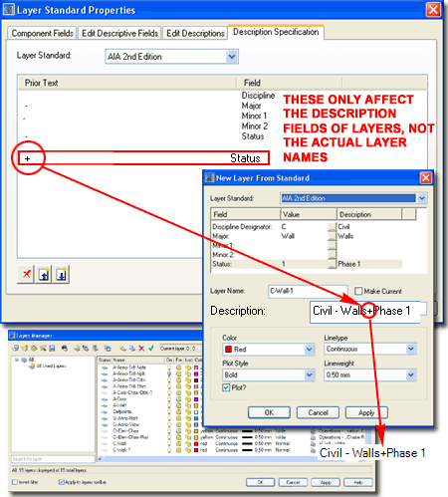Click the red X delete layer icon in Layer Manager
This screenshot has height=497, width=448.
141,349
